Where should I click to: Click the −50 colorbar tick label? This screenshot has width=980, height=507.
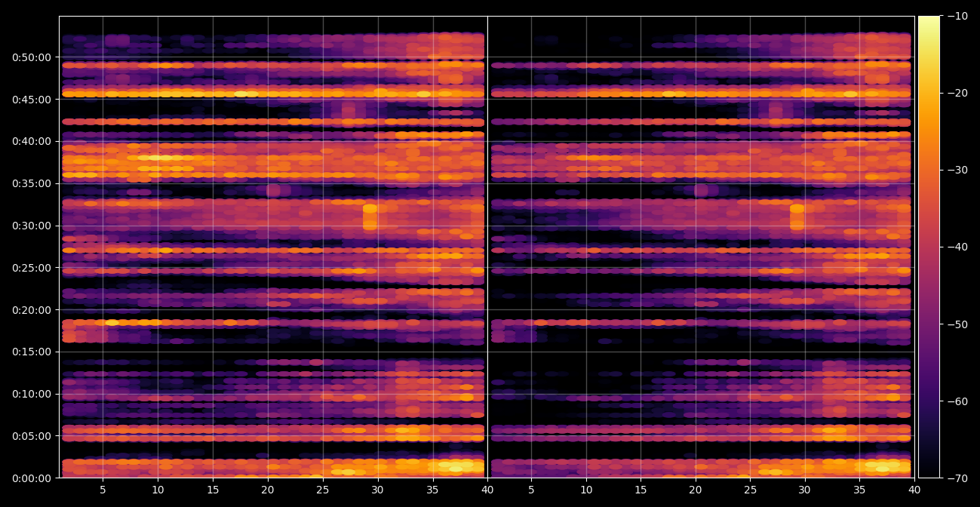click(957, 324)
